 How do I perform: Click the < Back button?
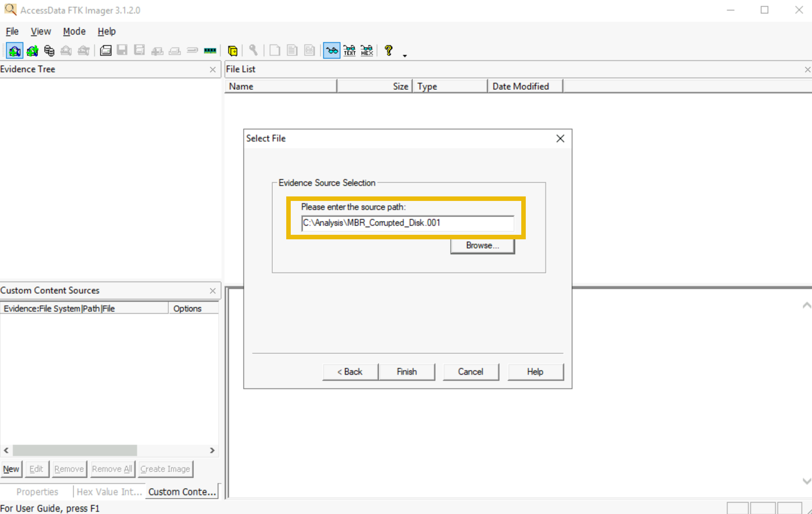click(x=350, y=372)
